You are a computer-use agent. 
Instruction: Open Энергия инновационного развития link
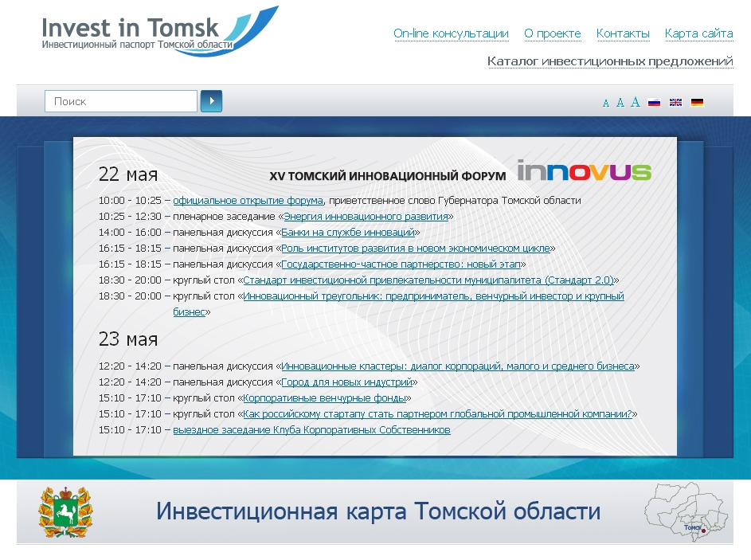[x=366, y=217]
